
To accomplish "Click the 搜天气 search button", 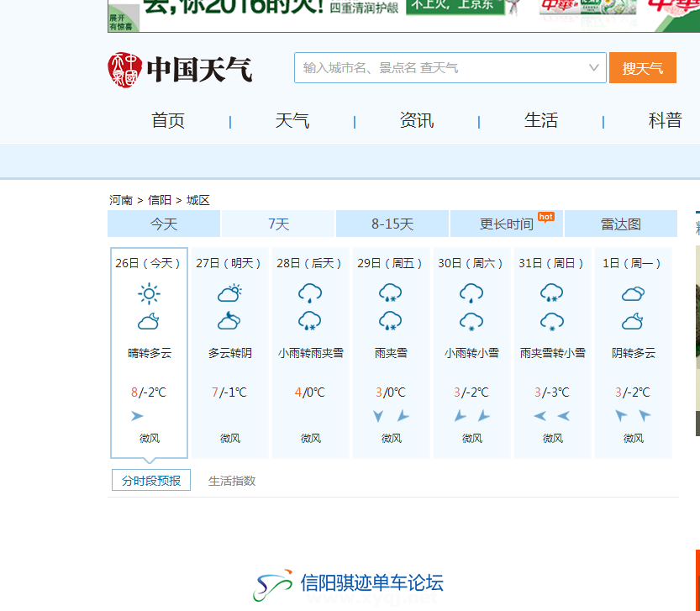I will pos(642,68).
